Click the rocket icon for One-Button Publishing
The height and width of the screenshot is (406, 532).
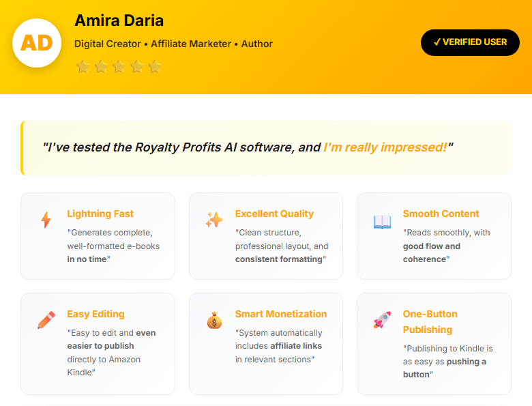point(382,320)
